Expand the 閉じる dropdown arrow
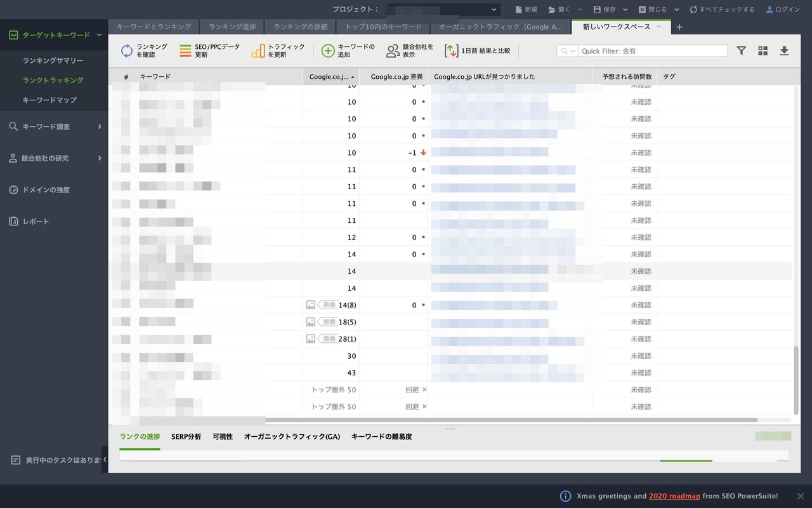The width and height of the screenshot is (812, 508). tap(677, 10)
